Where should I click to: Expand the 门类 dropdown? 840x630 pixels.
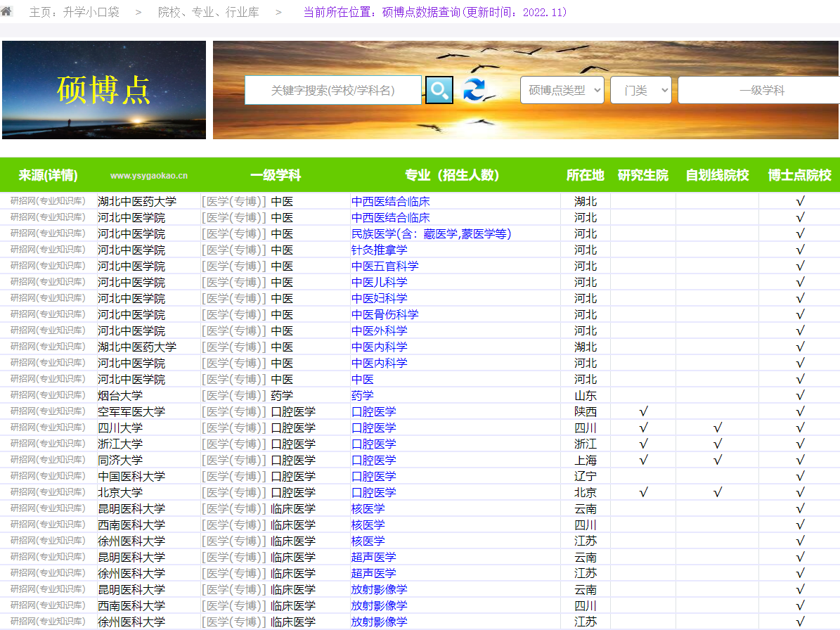640,90
